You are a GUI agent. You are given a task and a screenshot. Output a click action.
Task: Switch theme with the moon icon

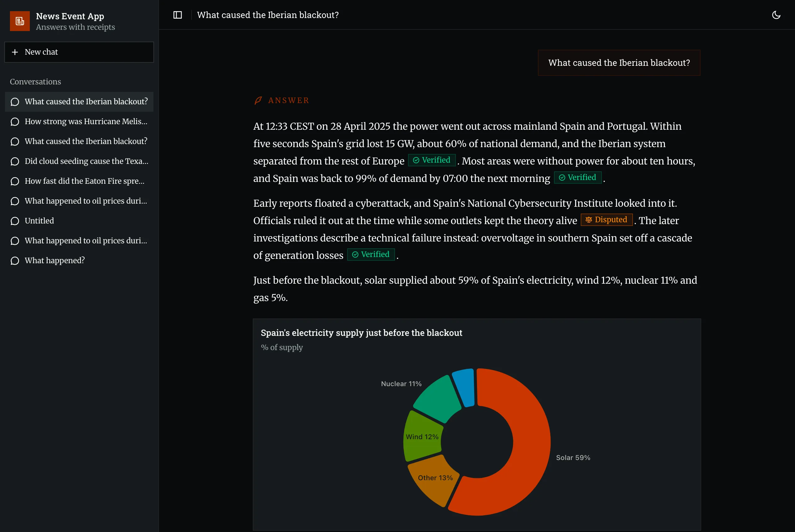776,15
